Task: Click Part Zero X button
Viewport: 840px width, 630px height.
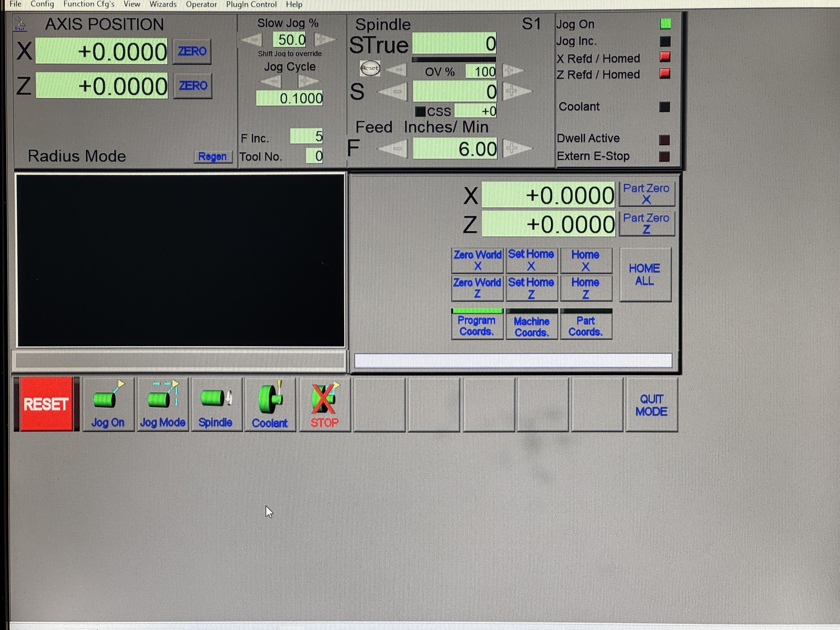Action: coord(647,194)
